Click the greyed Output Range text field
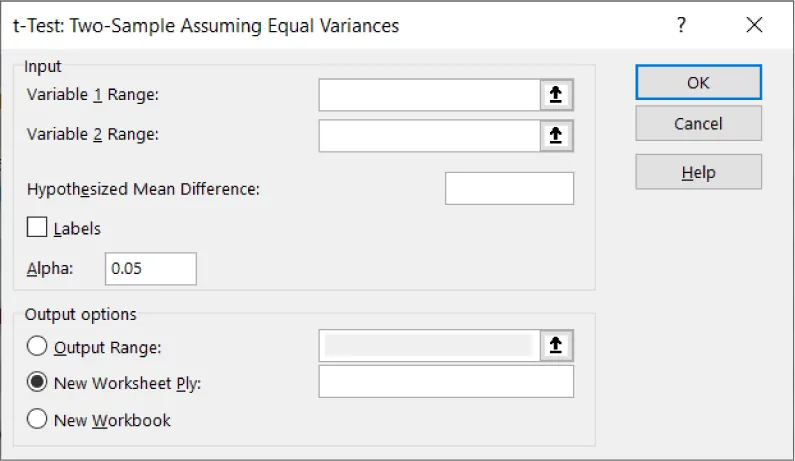The image size is (795, 461). (x=430, y=346)
